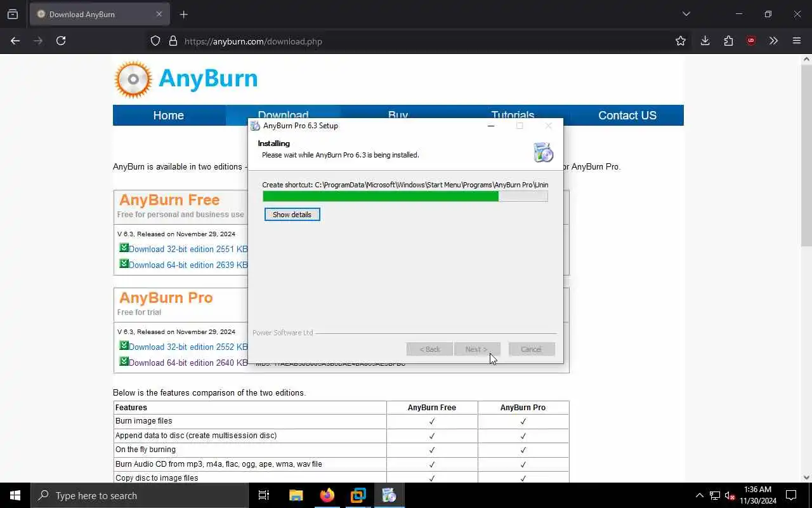The height and width of the screenshot is (508, 812).
Task: Click the uBlock Origin toolbar icon
Action: click(x=751, y=41)
